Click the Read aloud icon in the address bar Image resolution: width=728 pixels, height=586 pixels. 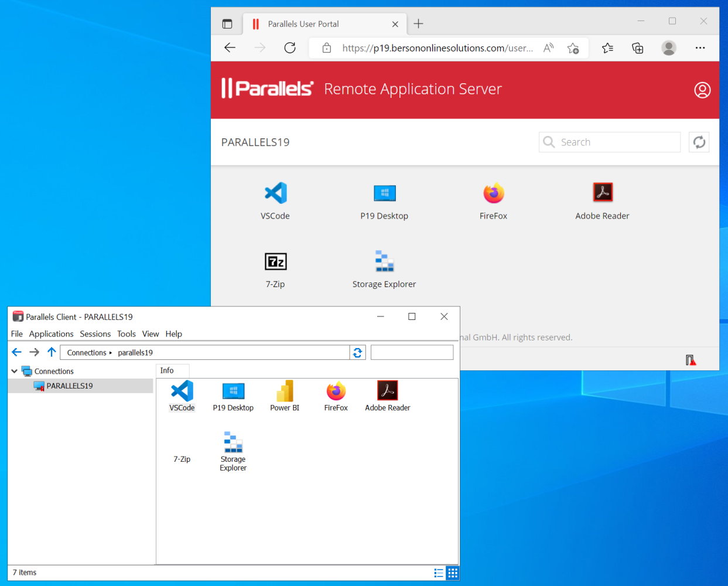coord(549,48)
